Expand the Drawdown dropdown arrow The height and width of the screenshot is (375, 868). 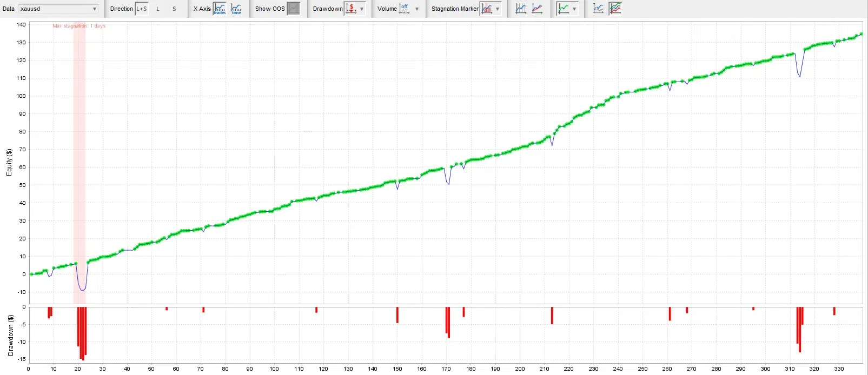(x=362, y=9)
